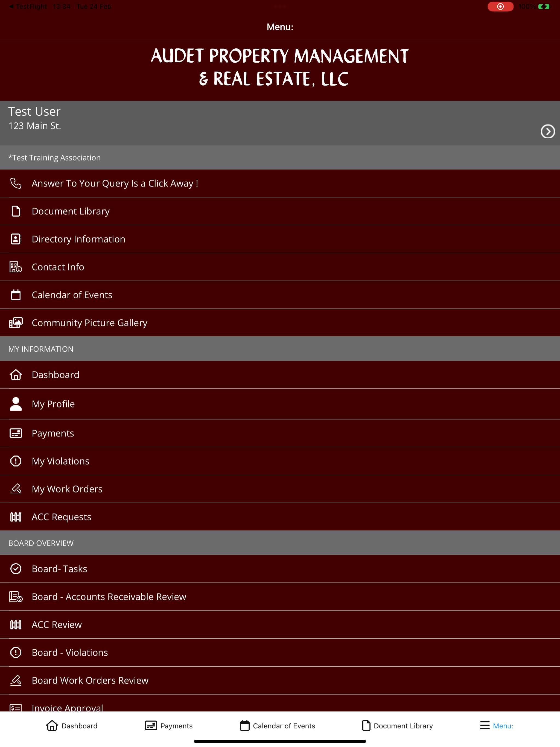Open the Community Picture Gallery photo icon

pos(16,323)
